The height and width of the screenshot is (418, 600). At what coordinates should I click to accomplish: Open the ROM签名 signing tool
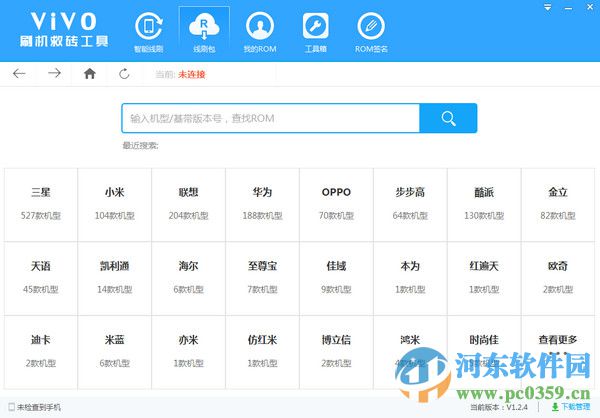tap(371, 32)
